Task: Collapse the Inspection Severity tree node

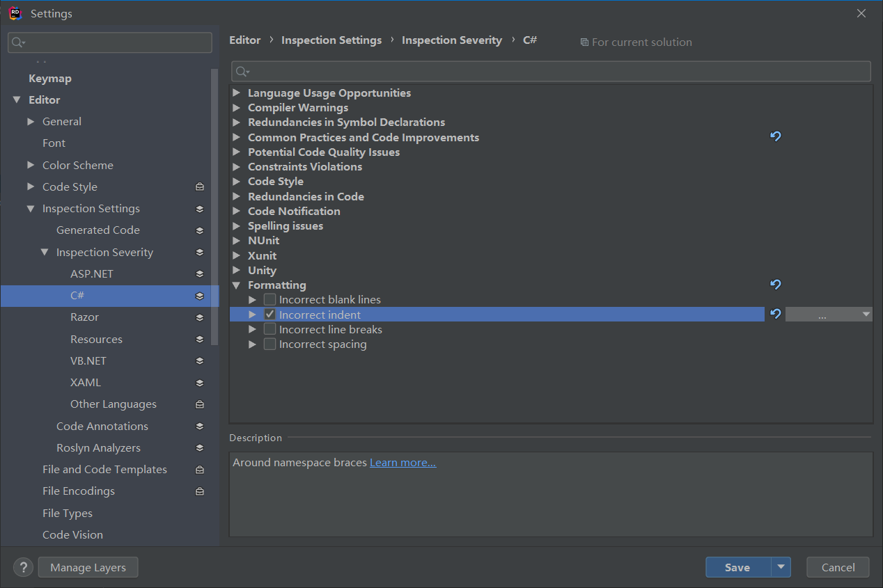Action: 45,252
